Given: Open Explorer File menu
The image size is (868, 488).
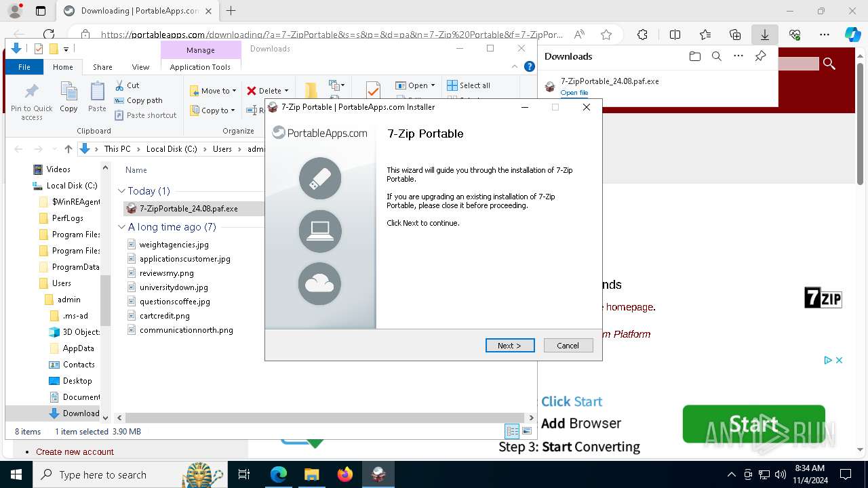Looking at the screenshot, I should pyautogui.click(x=24, y=67).
